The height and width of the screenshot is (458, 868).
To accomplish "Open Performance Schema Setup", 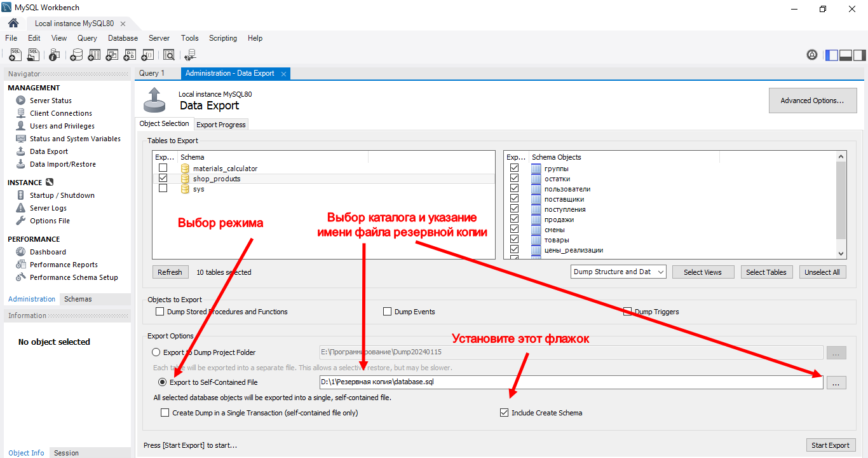I will click(x=74, y=277).
